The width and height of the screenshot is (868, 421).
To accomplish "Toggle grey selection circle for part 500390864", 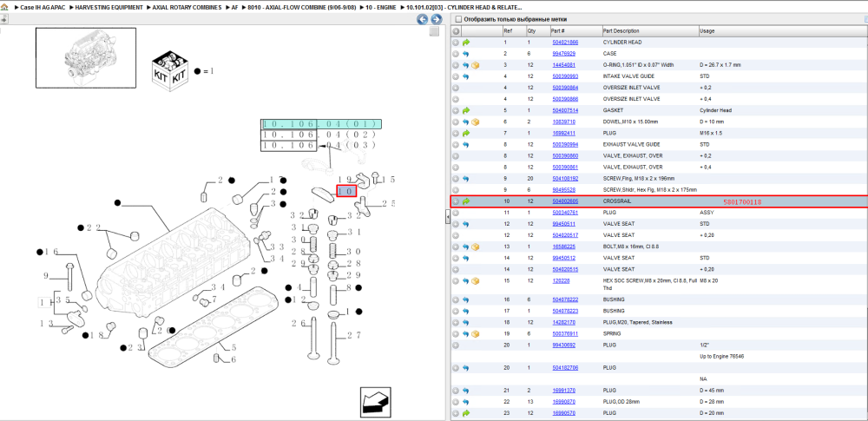I will point(456,88).
